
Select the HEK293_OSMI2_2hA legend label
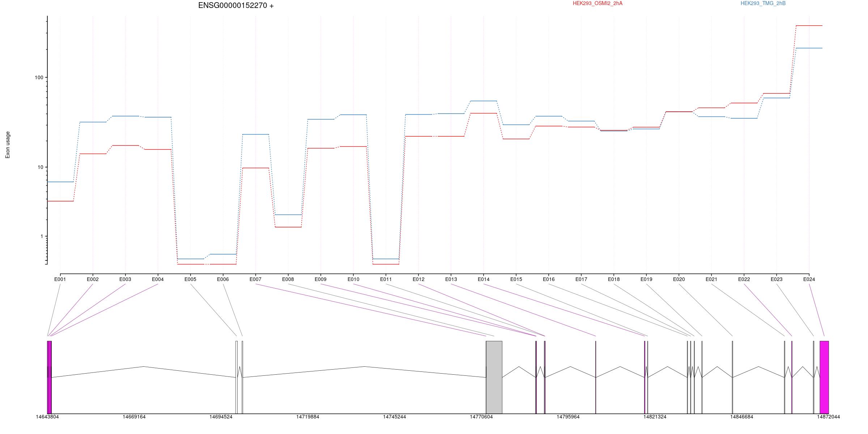click(597, 3)
